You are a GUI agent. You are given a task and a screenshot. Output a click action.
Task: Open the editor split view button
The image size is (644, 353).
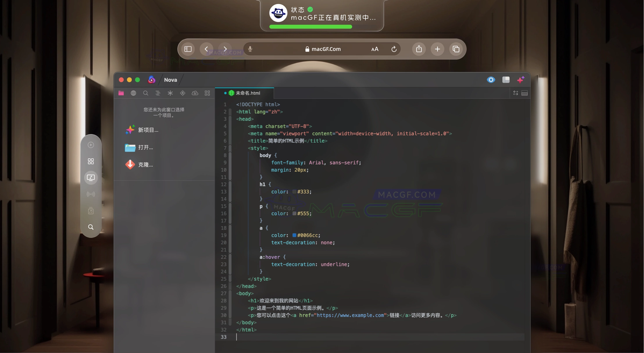click(525, 93)
